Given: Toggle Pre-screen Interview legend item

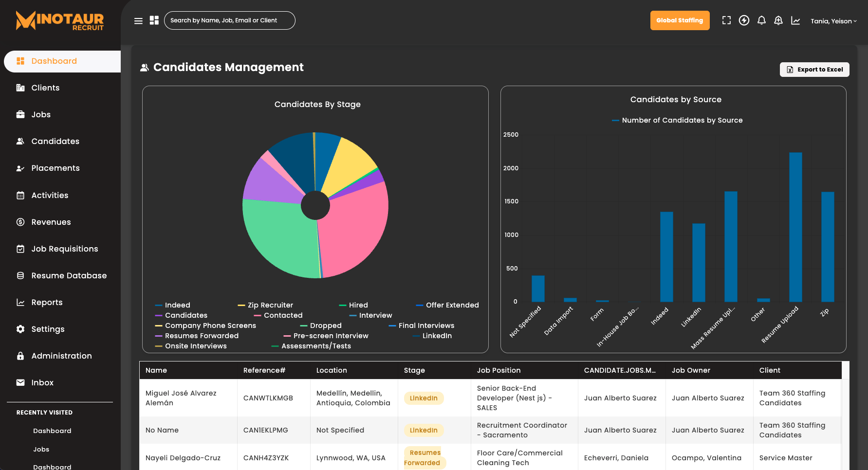Looking at the screenshot, I should [x=326, y=336].
